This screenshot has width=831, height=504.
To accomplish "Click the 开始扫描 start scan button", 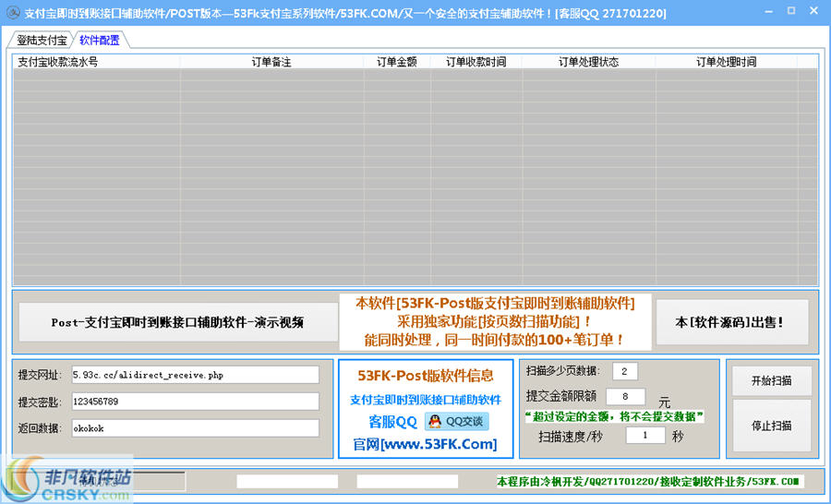I will (772, 380).
